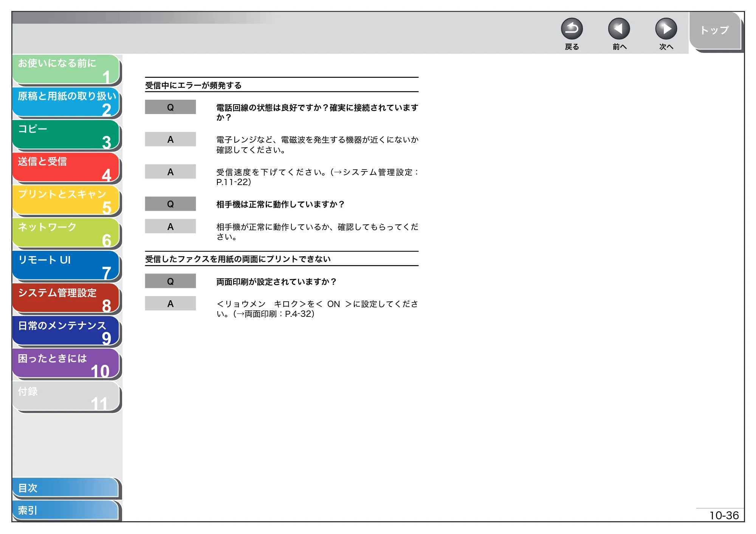Open chapter 1 お使いになる前に tab

66,69
